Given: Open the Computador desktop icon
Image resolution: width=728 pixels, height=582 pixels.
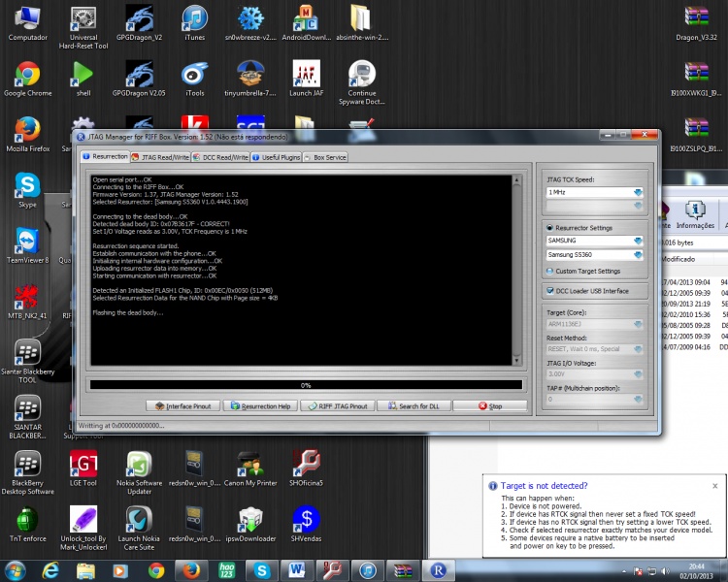Looking at the screenshot, I should [x=27, y=23].
